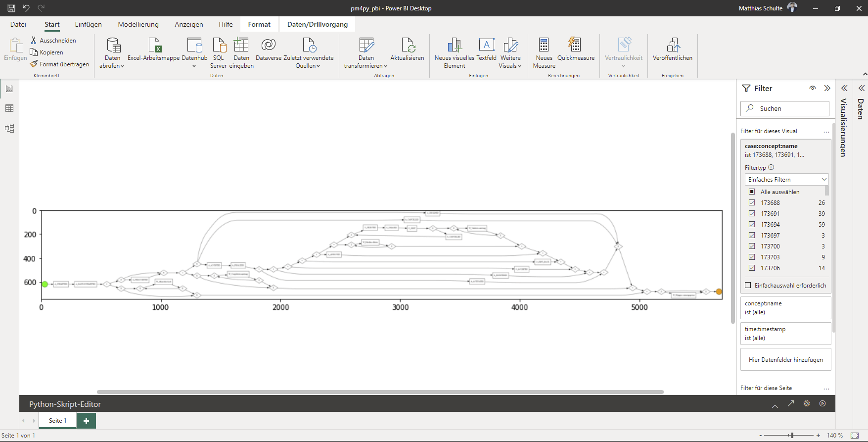Open Daten/Drillvorgang tab
The width and height of the screenshot is (868, 442).
point(318,24)
